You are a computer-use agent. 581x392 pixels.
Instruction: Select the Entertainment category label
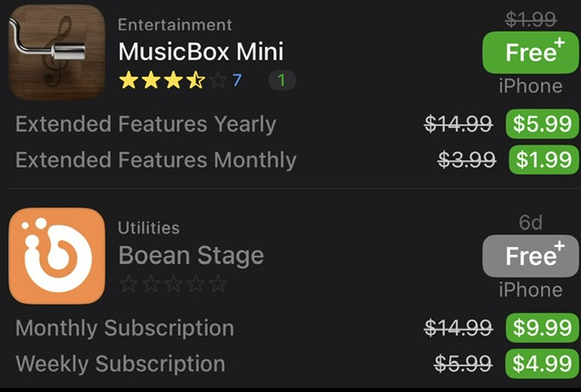[x=174, y=24]
